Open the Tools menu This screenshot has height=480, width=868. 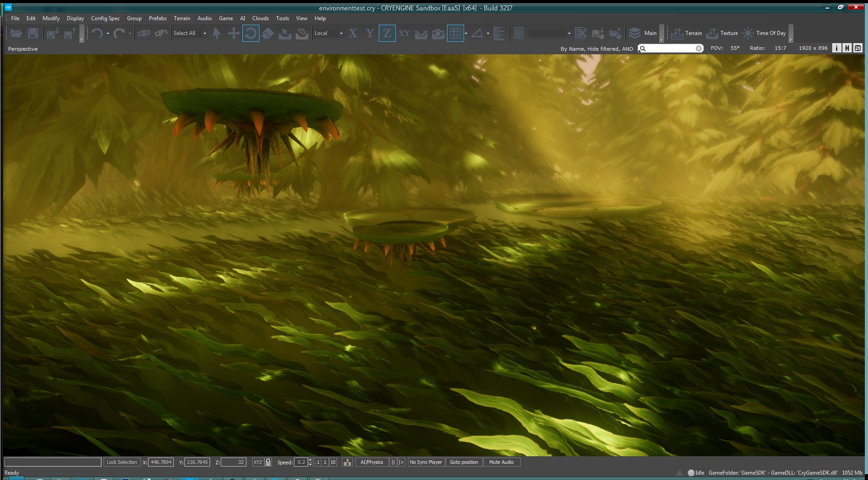coord(282,18)
